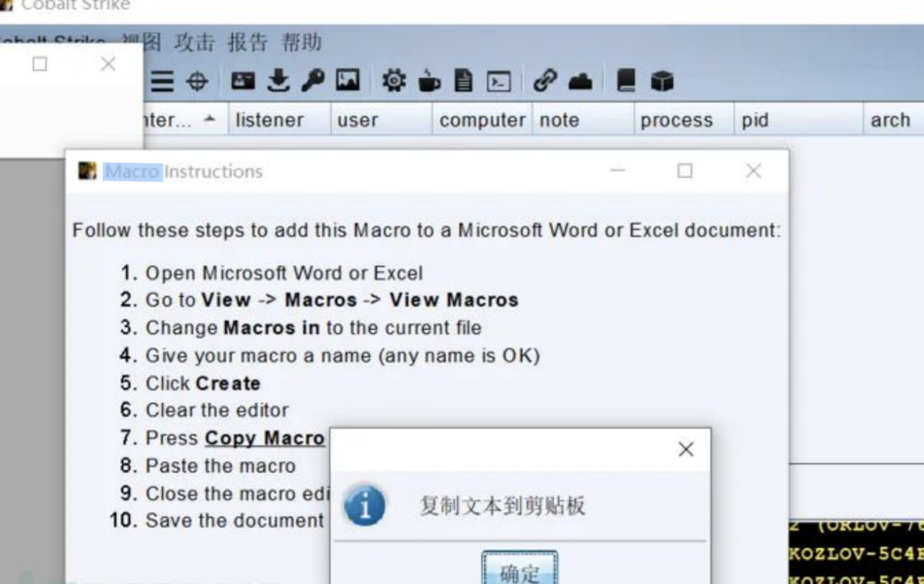The image size is (924, 584).
Task: Click the 'Clear the editor' step text
Action: click(x=217, y=410)
